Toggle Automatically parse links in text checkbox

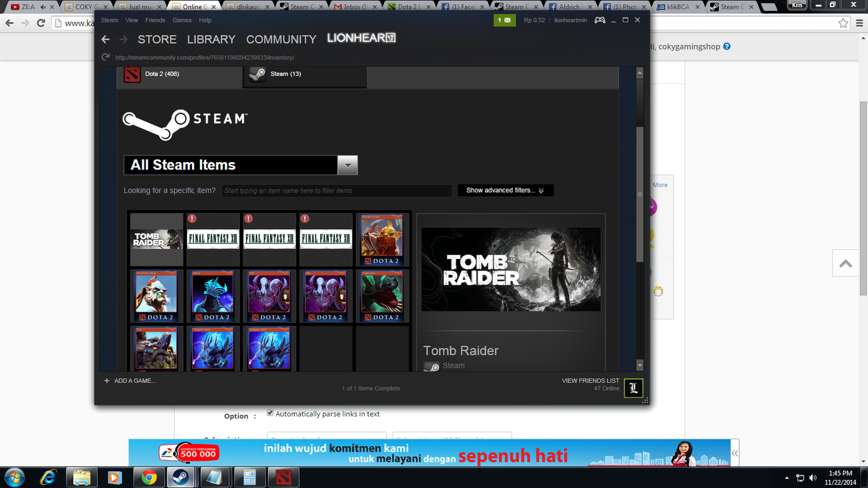271,413
